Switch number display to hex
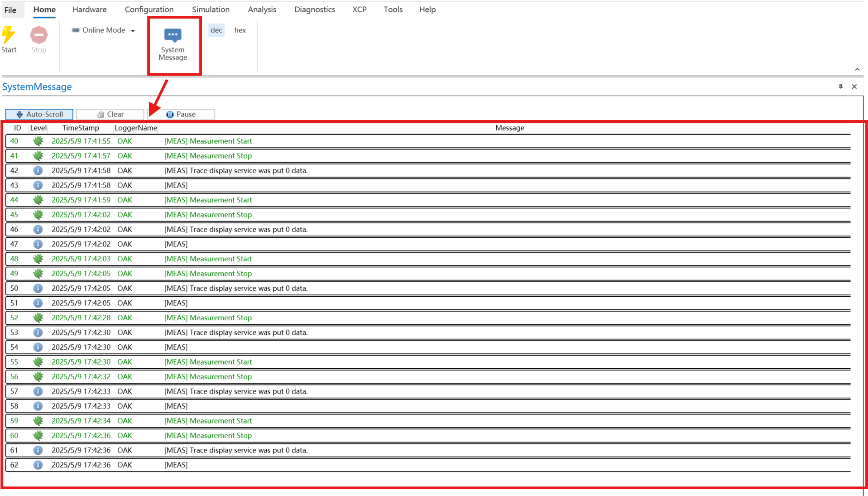 [x=240, y=30]
